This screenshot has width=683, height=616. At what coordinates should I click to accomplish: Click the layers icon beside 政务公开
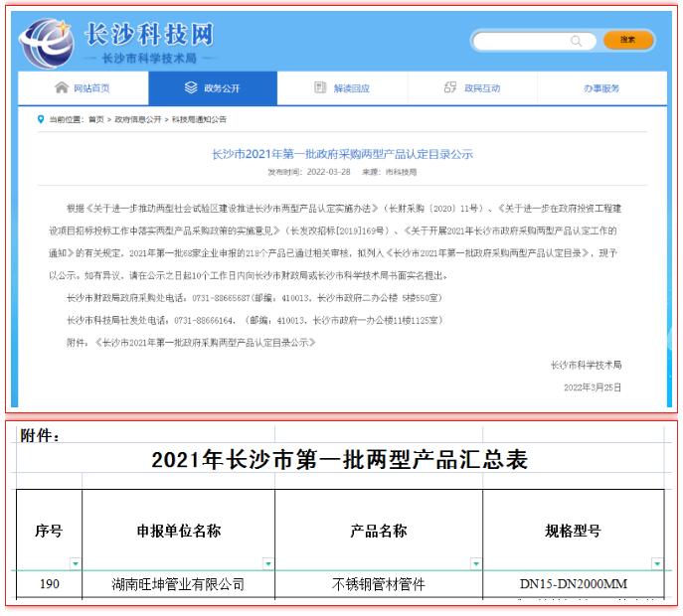(191, 87)
